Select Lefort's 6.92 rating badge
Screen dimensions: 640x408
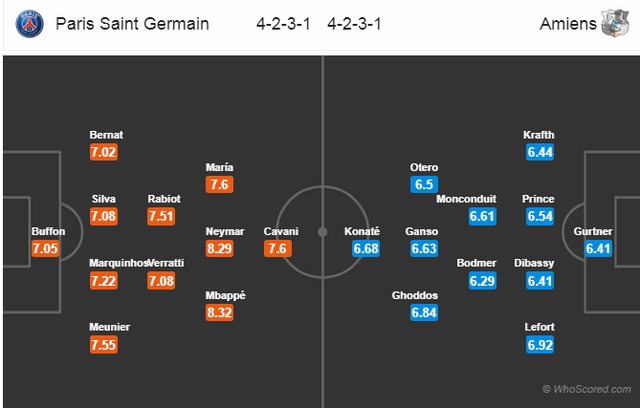coord(540,345)
